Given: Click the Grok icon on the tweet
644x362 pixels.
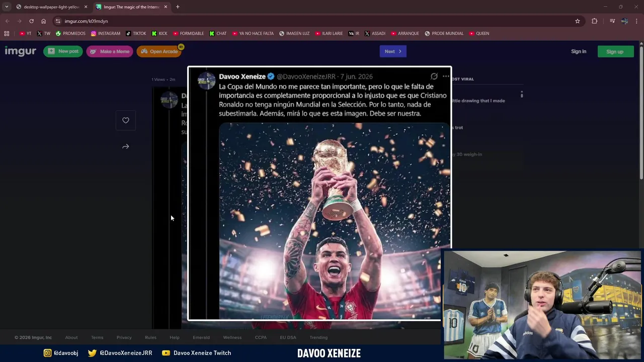Looking at the screenshot, I should tap(434, 76).
